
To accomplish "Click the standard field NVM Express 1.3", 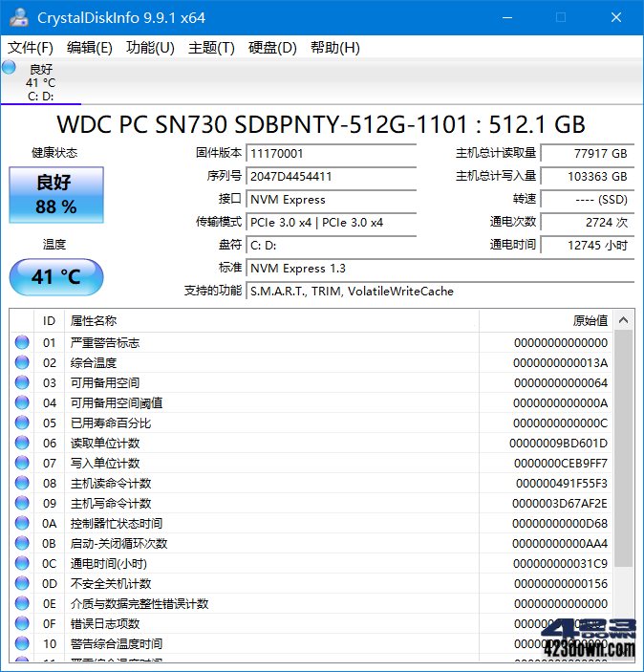I will click(440, 269).
